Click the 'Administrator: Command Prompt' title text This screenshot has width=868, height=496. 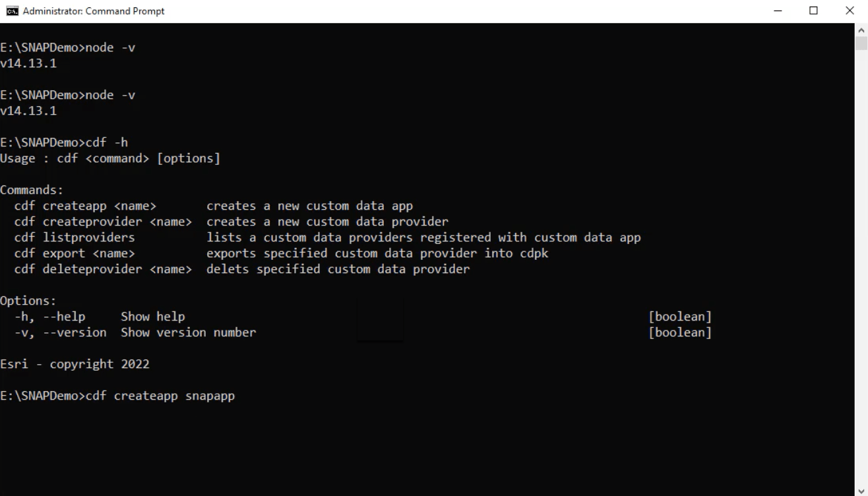click(92, 11)
